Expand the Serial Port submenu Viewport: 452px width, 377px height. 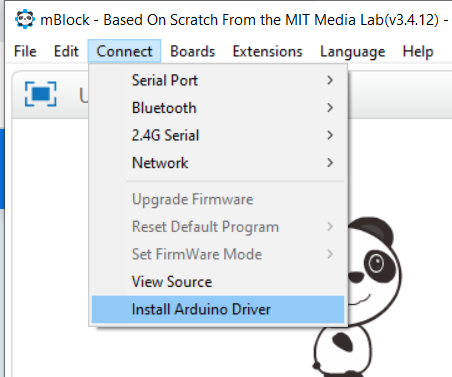(218, 80)
